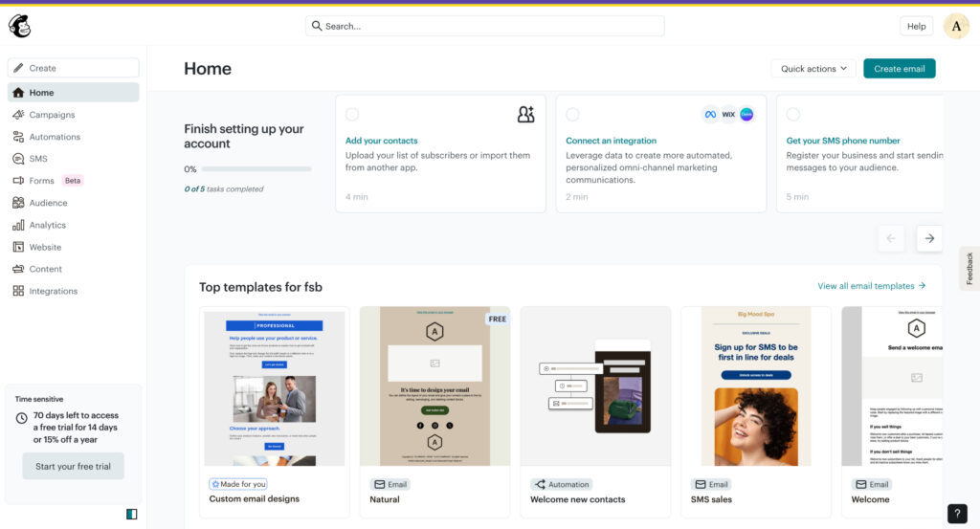Screen dimensions: 980x529
Task: Check the Add your contacts task circle
Action: pos(352,114)
